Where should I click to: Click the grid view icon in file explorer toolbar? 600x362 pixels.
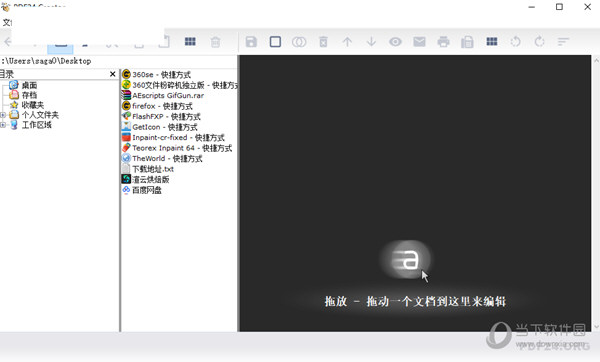coord(190,41)
